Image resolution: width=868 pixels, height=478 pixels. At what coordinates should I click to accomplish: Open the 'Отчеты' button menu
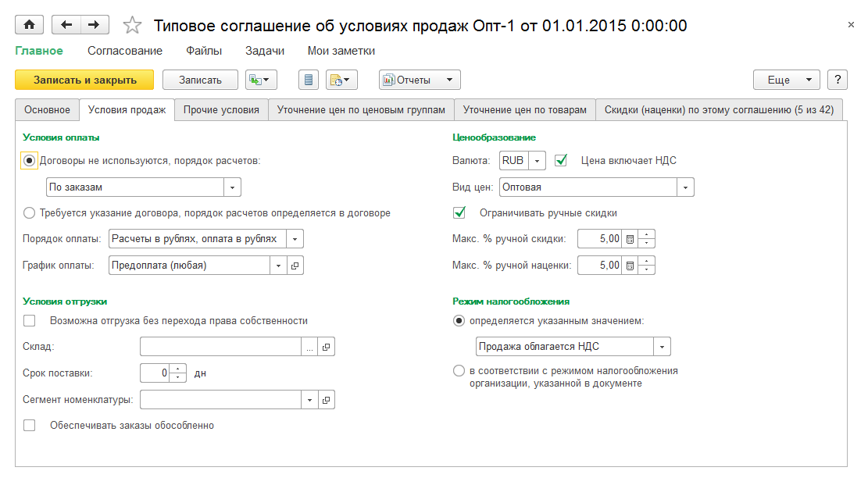[x=420, y=80]
